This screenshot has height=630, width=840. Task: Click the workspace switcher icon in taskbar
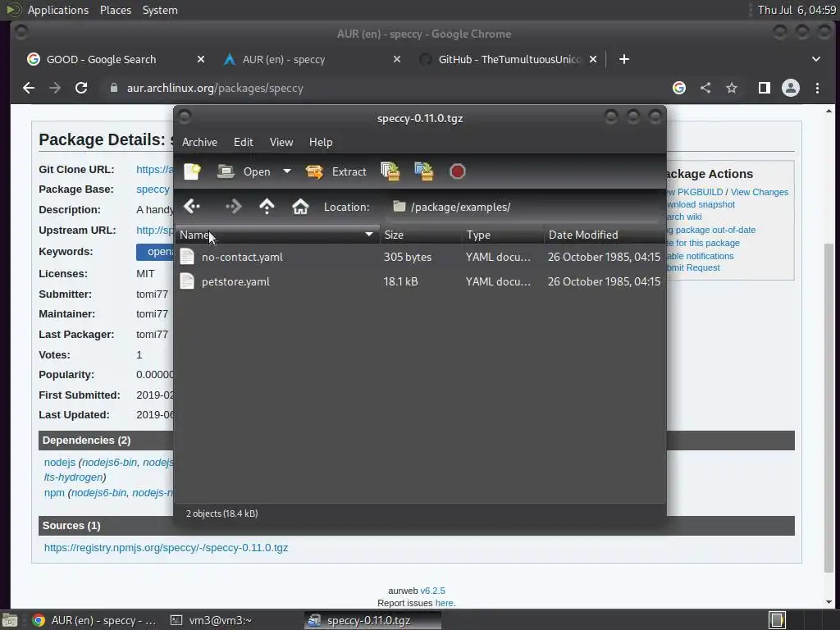click(x=777, y=620)
